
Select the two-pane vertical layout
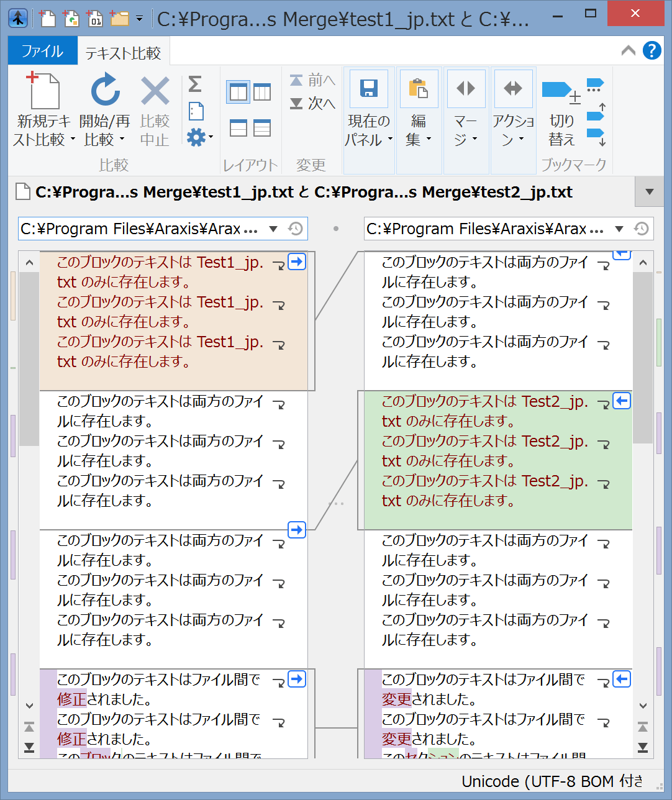238,93
